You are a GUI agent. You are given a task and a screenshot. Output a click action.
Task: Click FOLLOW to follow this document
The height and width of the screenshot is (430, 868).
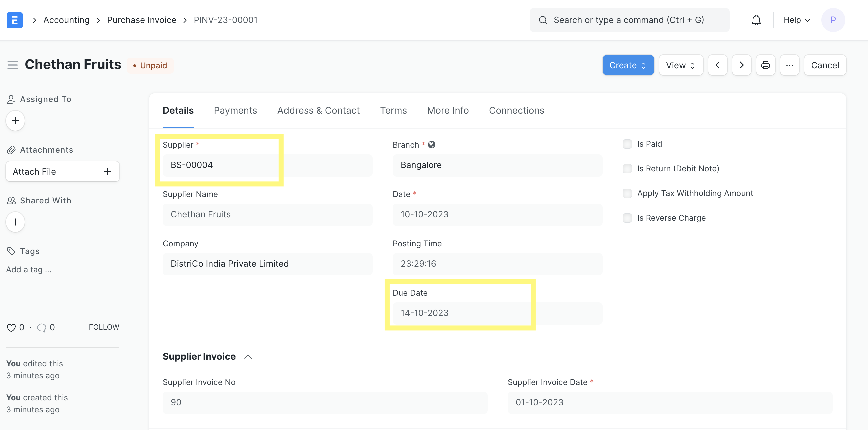pyautogui.click(x=104, y=327)
